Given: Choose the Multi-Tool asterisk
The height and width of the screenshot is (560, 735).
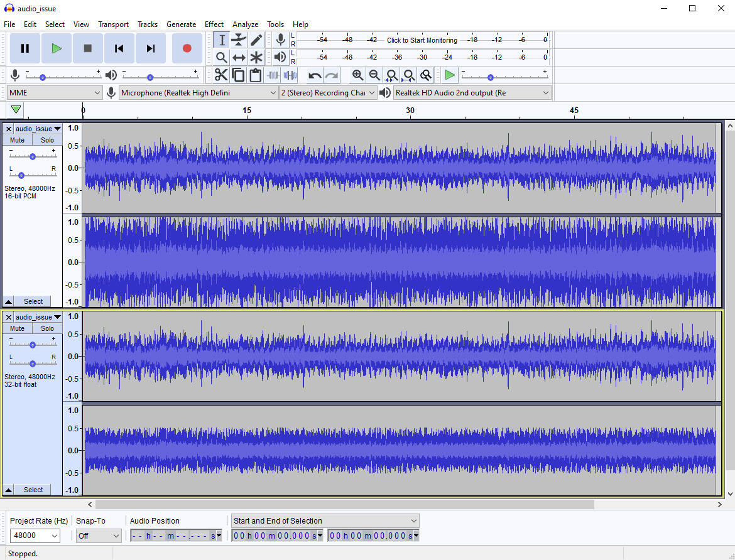Looking at the screenshot, I should (256, 57).
